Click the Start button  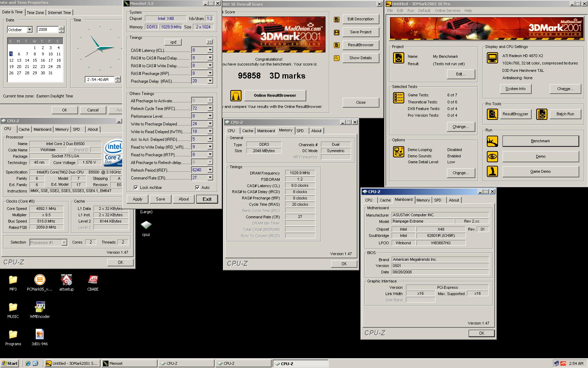coord(10,363)
